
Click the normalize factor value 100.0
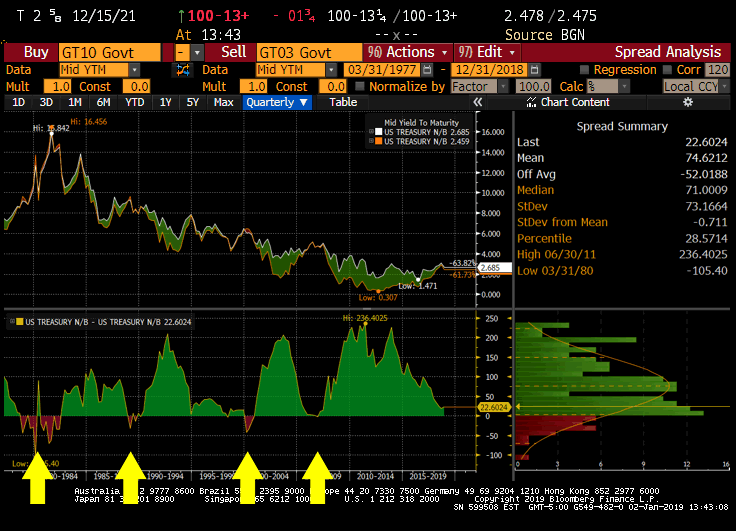(534, 86)
